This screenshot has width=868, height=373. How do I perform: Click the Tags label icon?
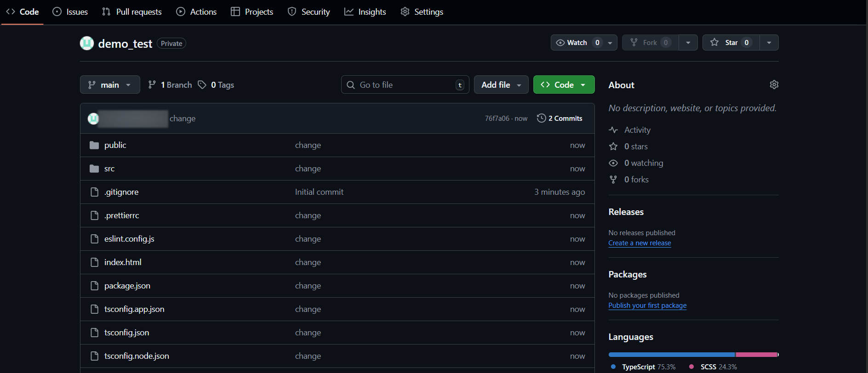click(x=202, y=85)
